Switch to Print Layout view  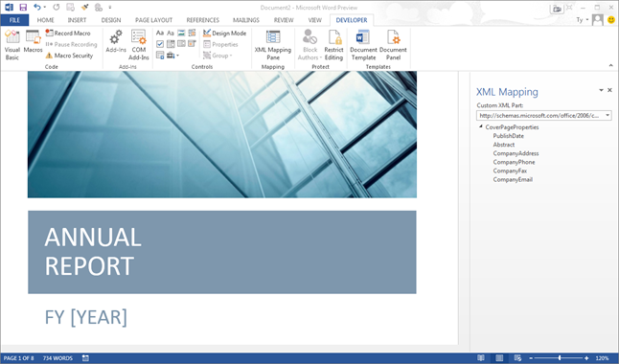click(x=499, y=358)
